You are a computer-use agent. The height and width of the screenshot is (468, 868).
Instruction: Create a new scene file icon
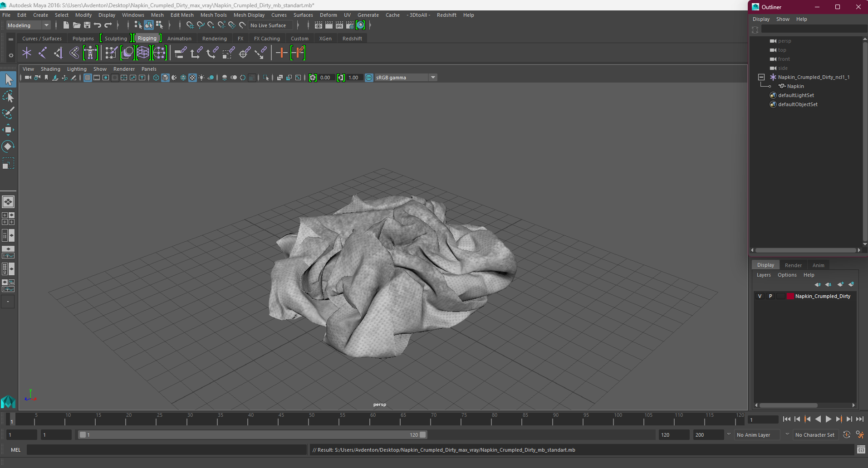pos(66,25)
